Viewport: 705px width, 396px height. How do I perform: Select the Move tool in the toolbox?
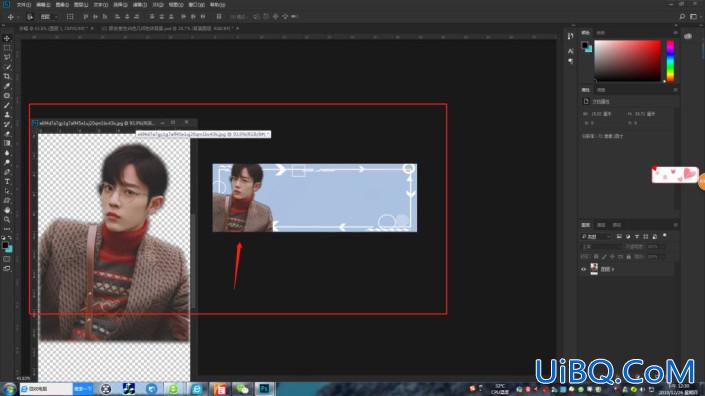coord(7,39)
